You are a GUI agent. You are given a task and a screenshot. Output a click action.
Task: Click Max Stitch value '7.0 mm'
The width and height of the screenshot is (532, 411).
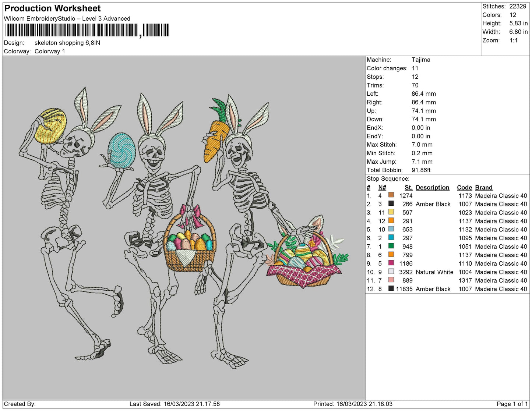(x=422, y=145)
